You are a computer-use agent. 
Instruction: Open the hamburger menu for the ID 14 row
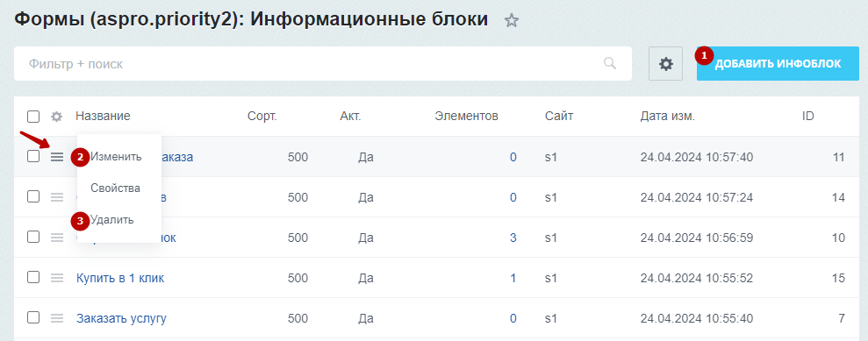point(57,196)
